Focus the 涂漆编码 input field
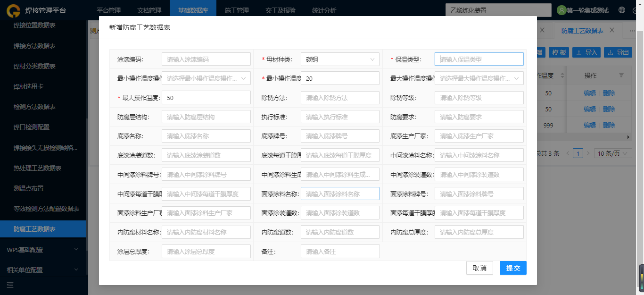Viewport: 644px width, 295px height. (x=206, y=59)
